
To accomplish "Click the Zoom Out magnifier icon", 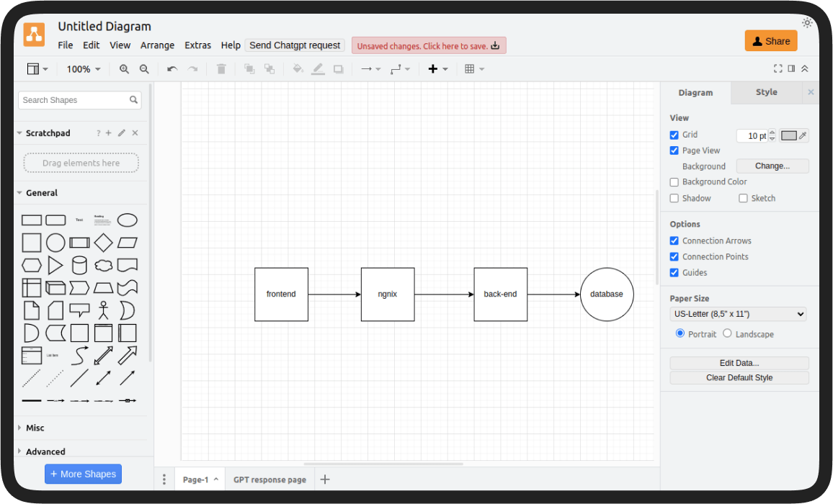I will point(144,69).
